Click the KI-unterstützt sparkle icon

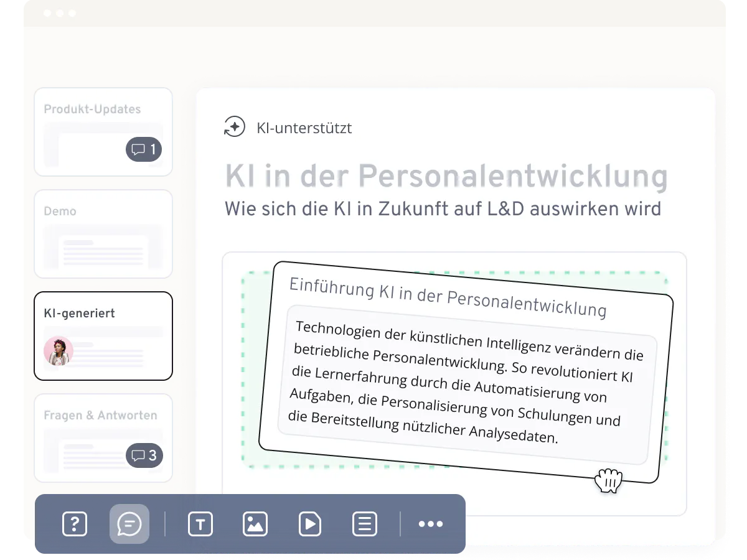click(x=235, y=128)
